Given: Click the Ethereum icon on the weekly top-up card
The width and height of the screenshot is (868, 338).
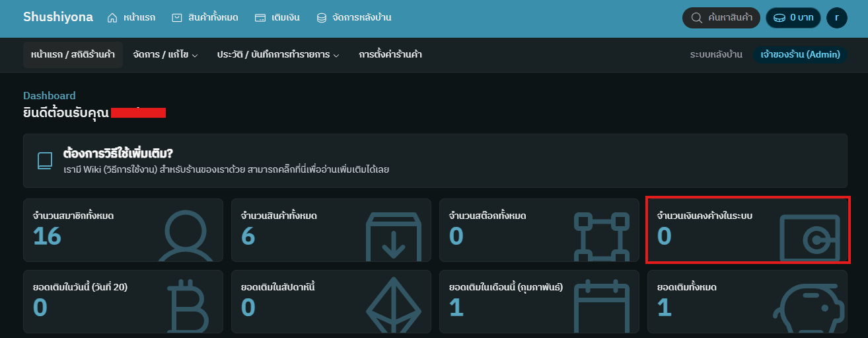Looking at the screenshot, I should pos(394,306).
